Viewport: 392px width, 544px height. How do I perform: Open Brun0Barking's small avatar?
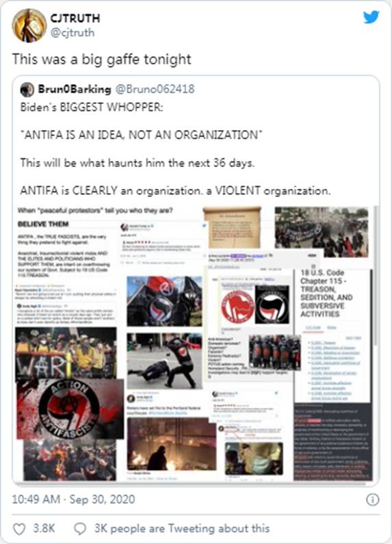[x=27, y=90]
